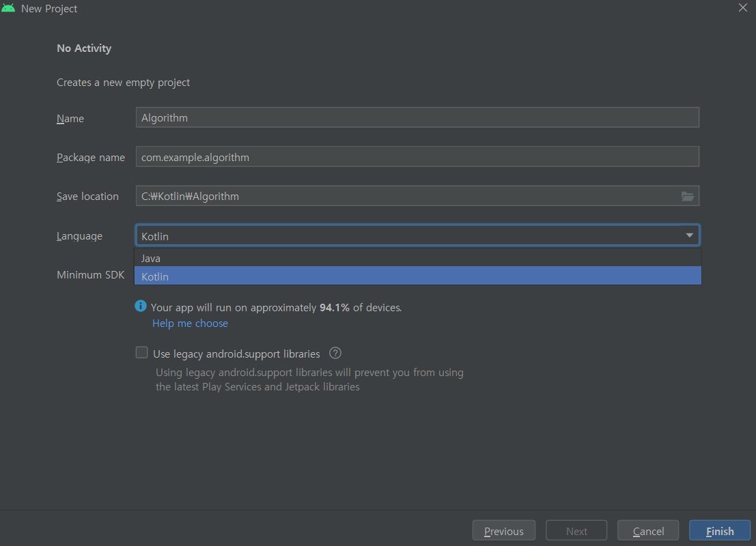The width and height of the screenshot is (756, 546).
Task: Click the 94.1% devices text
Action: [x=276, y=307]
